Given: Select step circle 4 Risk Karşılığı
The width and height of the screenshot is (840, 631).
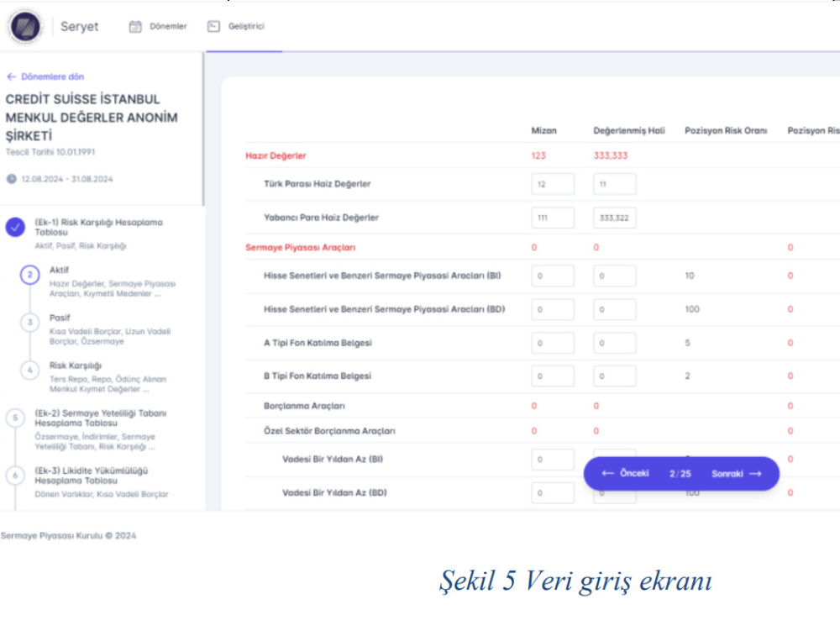Looking at the screenshot, I should point(30,371).
